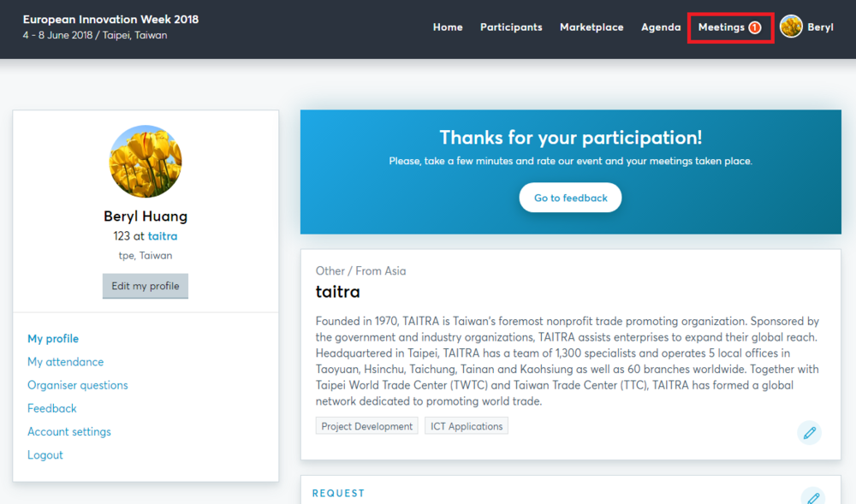Screen dimensions: 856x504
Task: Click the Edit my profile button
Action: pos(146,286)
